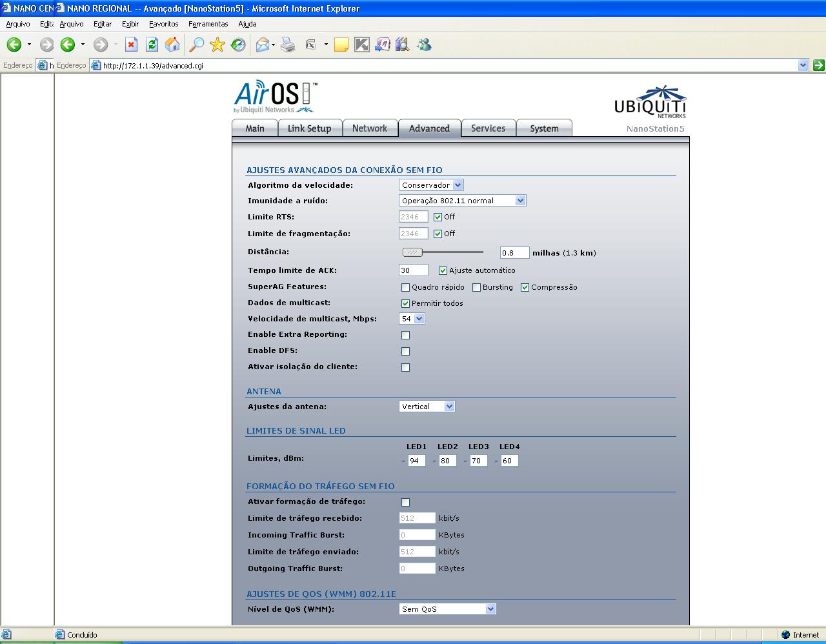Click the Internet zone globe in status bar
The width and height of the screenshot is (826, 644).
tap(785, 635)
